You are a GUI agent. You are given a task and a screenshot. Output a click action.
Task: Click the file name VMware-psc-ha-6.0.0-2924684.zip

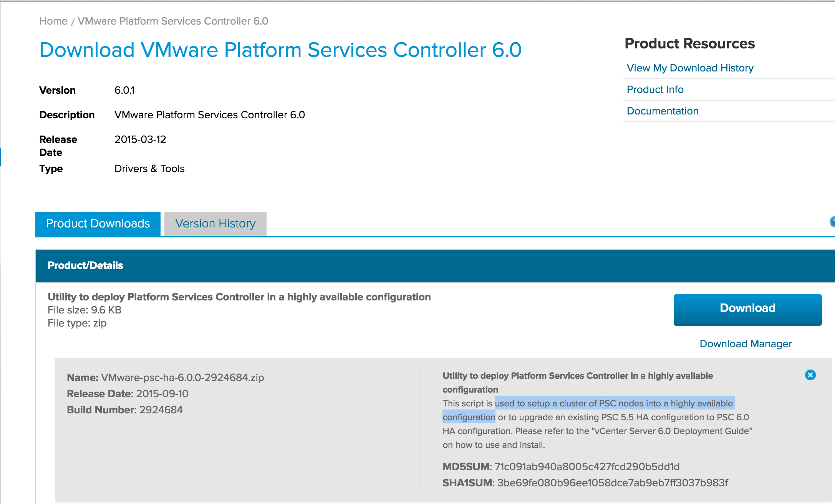(182, 378)
